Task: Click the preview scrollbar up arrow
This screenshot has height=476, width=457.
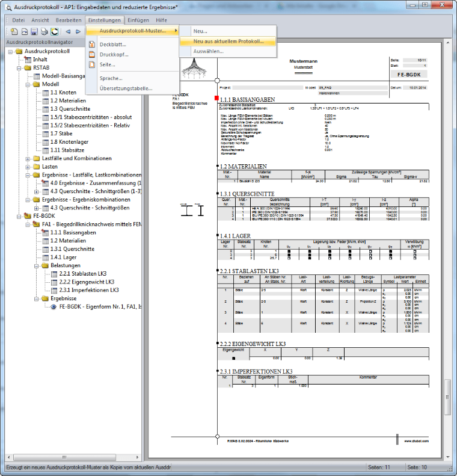Action: point(448,43)
